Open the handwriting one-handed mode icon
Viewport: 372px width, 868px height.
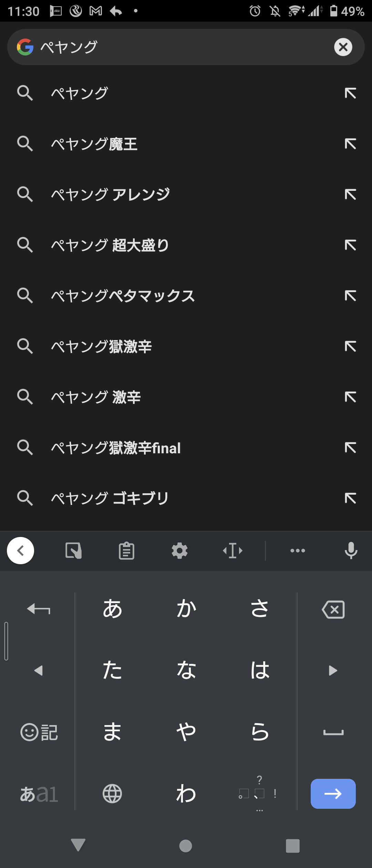click(73, 550)
